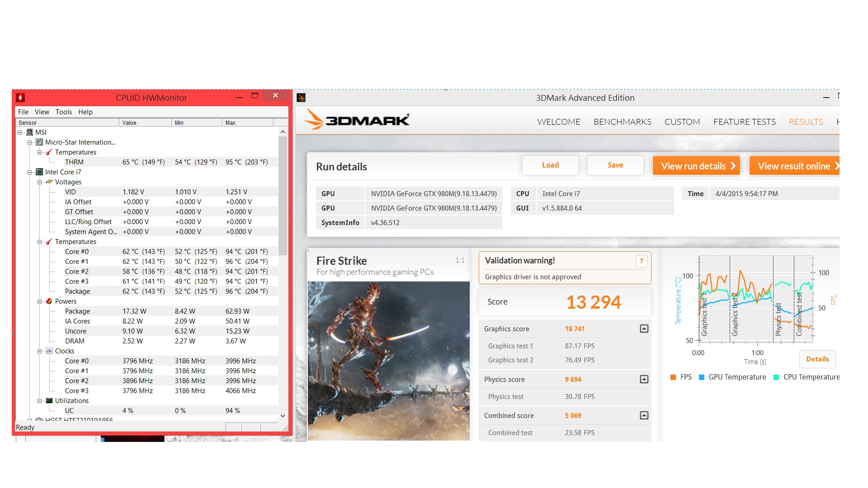Collapse the Clocks tree node
Screen dimensions: 868x488
click(x=40, y=351)
